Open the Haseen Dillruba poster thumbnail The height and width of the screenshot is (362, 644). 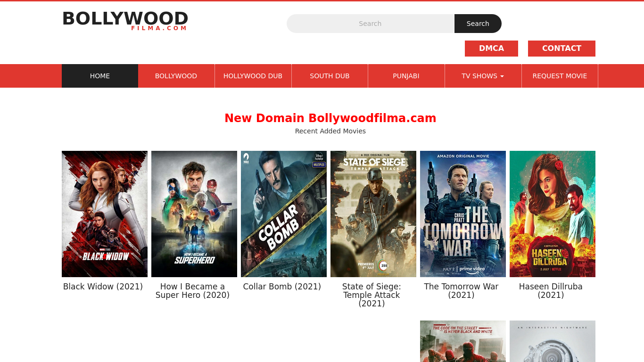pos(553,214)
